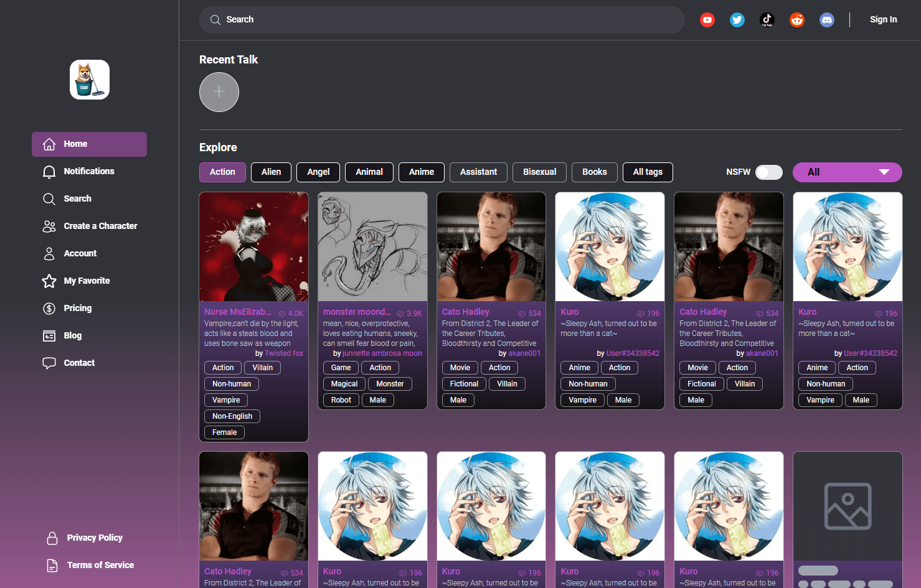
Task: Click the search input field
Action: coord(442,20)
